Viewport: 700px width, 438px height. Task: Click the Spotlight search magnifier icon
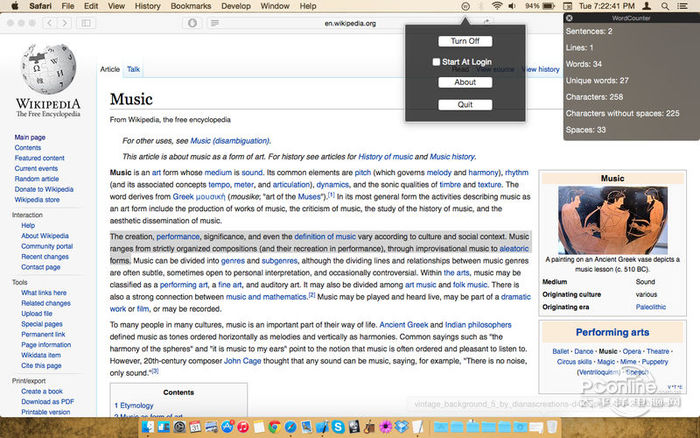pyautogui.click(x=666, y=6)
